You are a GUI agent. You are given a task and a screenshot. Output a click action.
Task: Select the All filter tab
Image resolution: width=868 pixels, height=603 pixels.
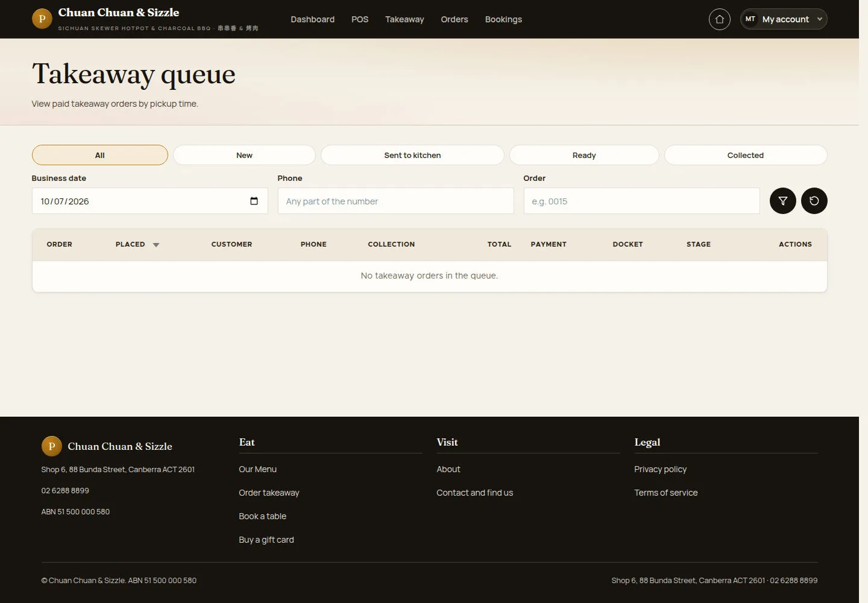[100, 155]
